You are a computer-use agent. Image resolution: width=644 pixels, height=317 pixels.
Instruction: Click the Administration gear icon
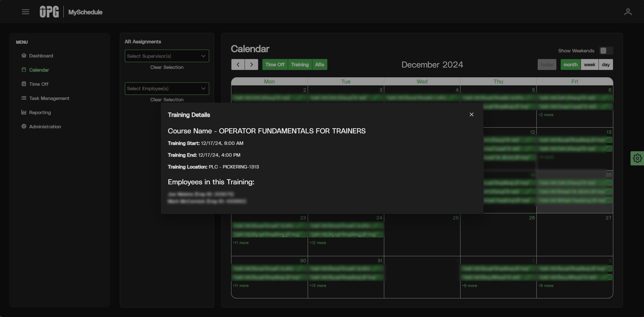point(24,127)
